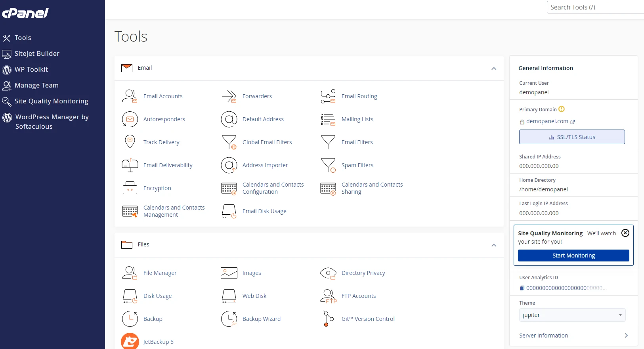Click the current user value demopanel
Viewport: 644px width, 349px height.
click(534, 92)
